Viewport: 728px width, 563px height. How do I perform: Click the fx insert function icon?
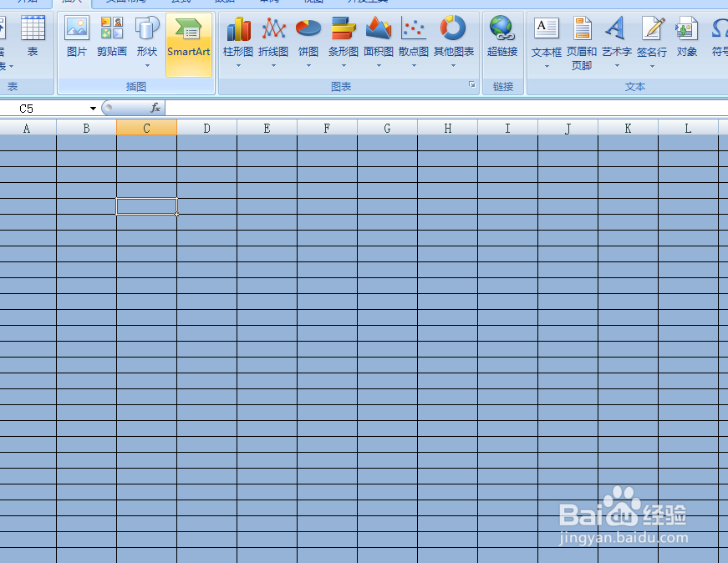click(155, 108)
